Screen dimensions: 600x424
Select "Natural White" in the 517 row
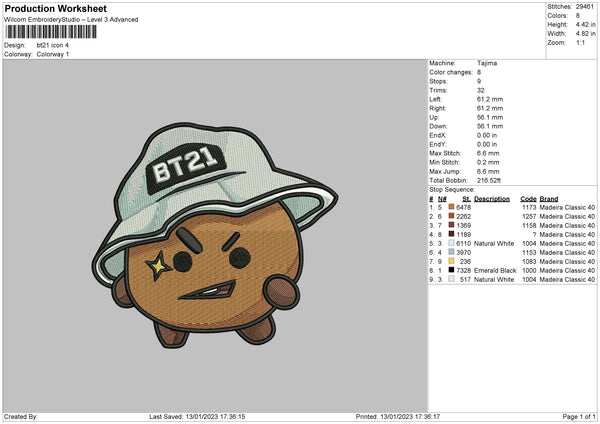[494, 279]
